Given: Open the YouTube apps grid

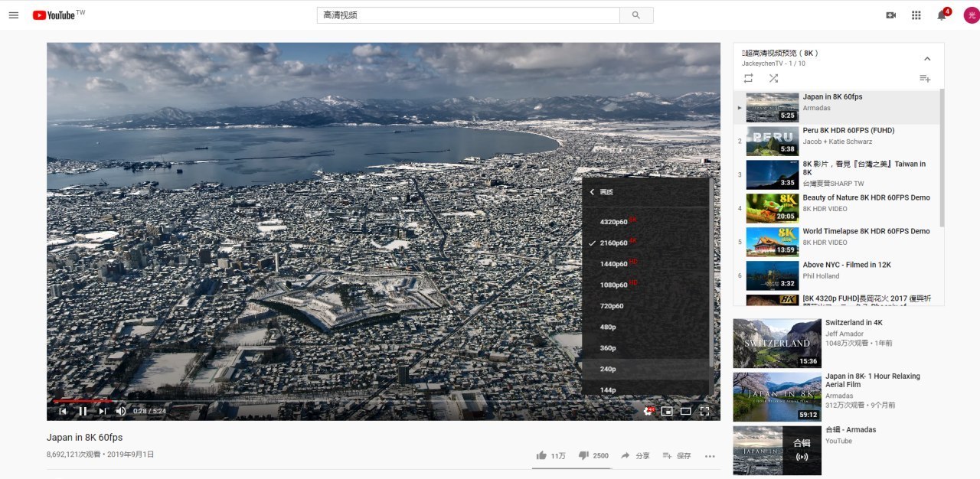Looking at the screenshot, I should (x=916, y=15).
